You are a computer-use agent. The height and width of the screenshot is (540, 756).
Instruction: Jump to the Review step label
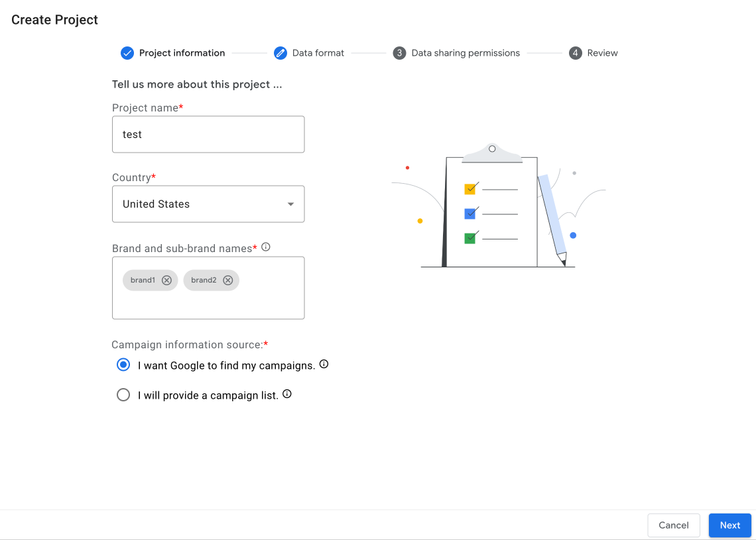pyautogui.click(x=602, y=53)
